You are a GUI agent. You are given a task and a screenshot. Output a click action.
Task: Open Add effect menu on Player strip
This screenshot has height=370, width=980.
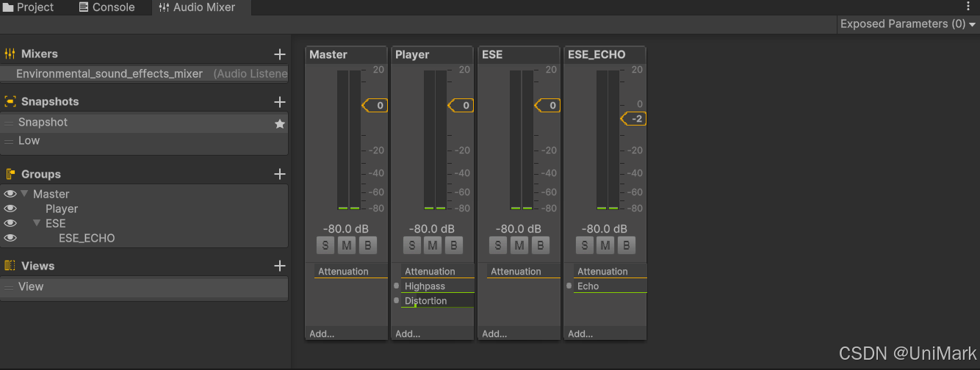(408, 334)
